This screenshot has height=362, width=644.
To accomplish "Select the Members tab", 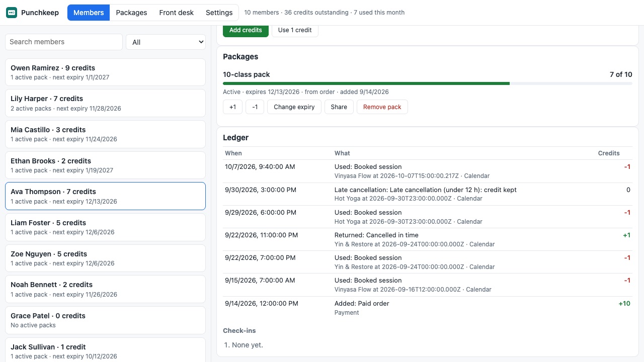I will 89,13.
